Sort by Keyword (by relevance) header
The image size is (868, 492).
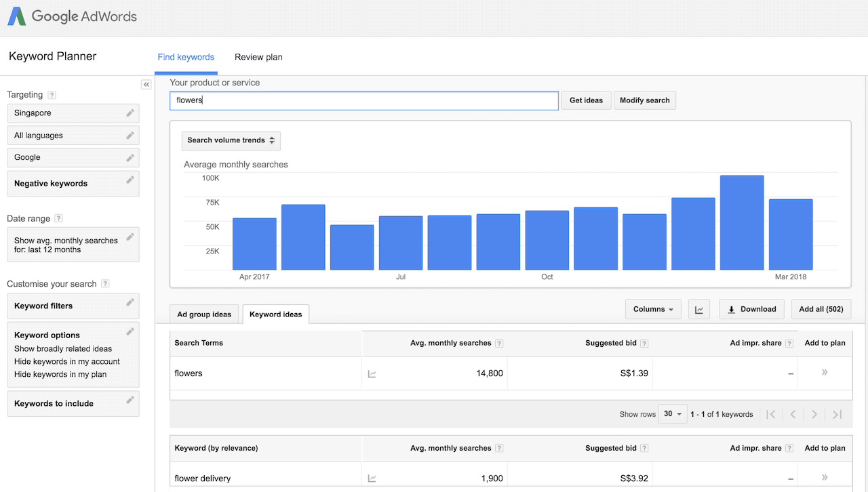pos(216,448)
